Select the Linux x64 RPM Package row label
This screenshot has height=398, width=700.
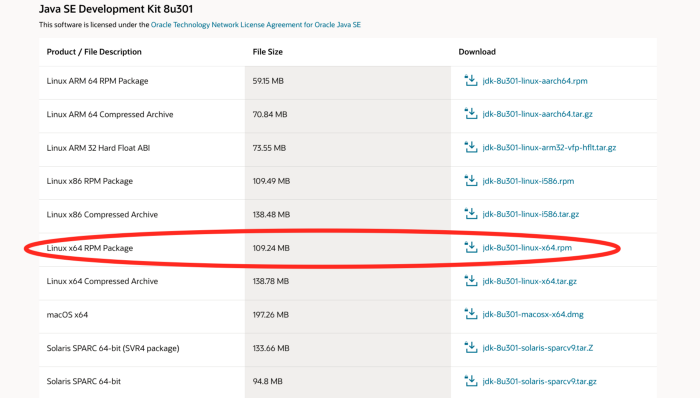pos(90,248)
